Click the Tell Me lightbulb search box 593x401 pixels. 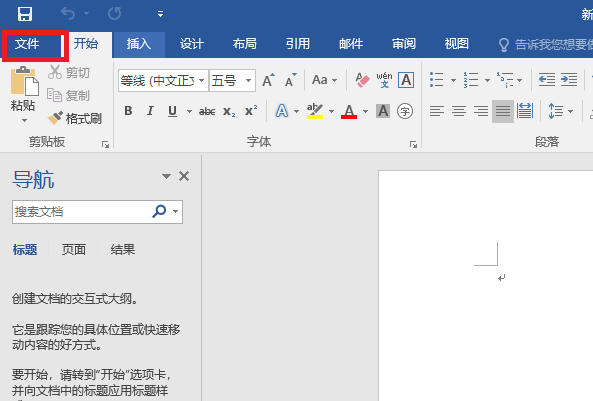(x=545, y=45)
